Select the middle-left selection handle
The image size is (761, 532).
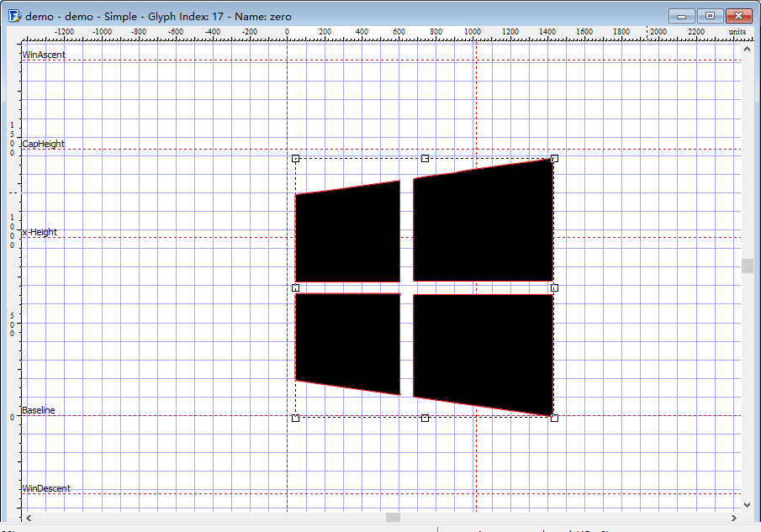click(295, 288)
